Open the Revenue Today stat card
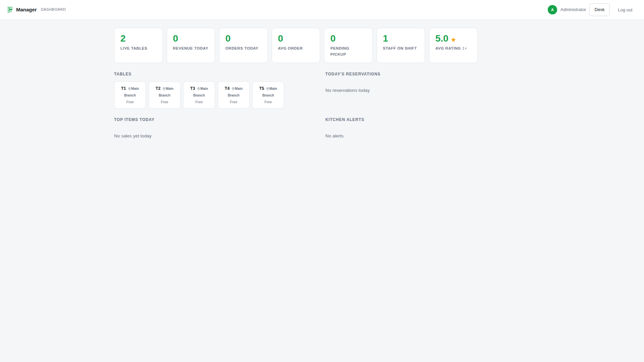This screenshot has height=362, width=644. [191, 45]
